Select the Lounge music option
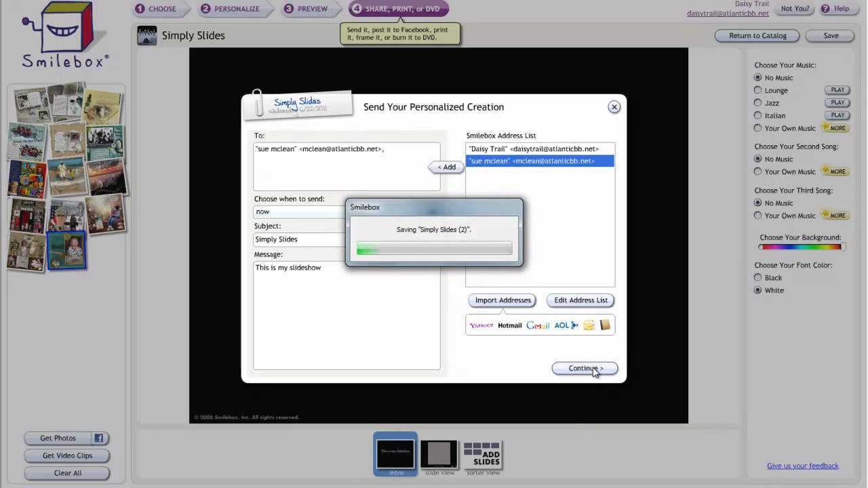 tap(758, 90)
